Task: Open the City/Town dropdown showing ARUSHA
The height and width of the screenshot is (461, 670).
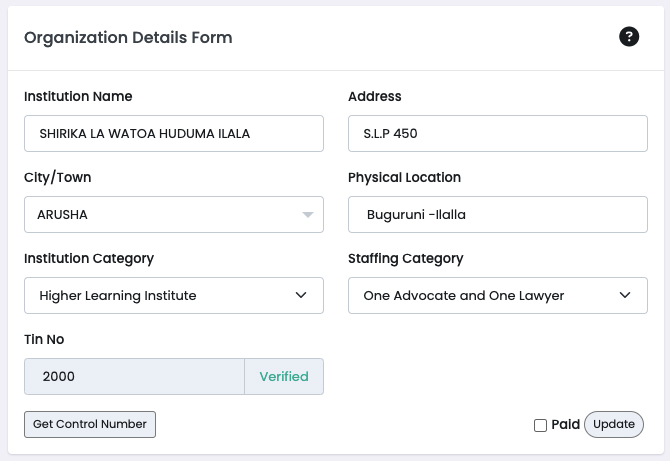Action: [x=173, y=214]
